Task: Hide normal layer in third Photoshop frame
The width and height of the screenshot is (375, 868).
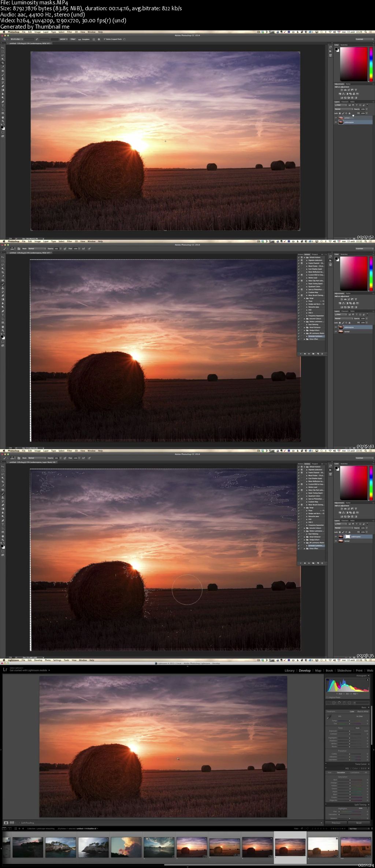Action: point(336,541)
